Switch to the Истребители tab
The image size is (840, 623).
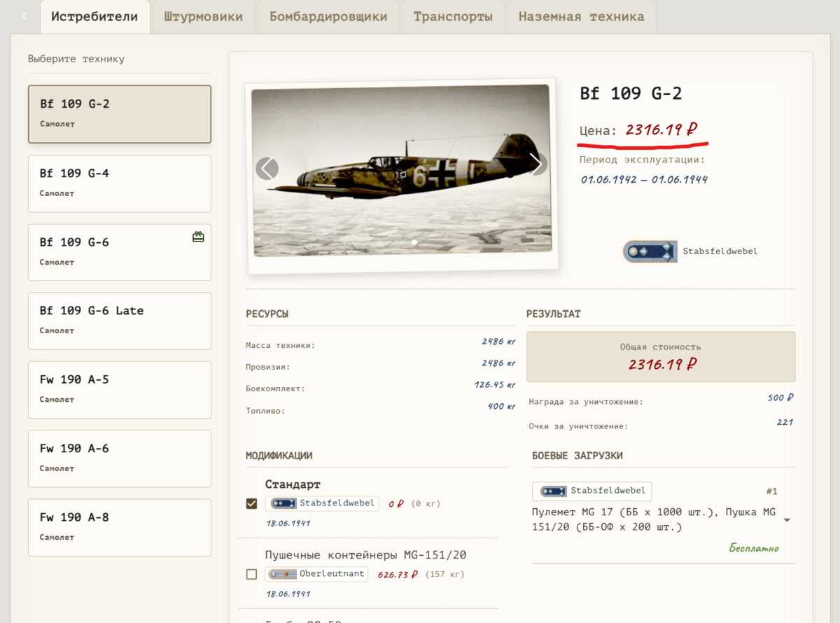pos(94,17)
